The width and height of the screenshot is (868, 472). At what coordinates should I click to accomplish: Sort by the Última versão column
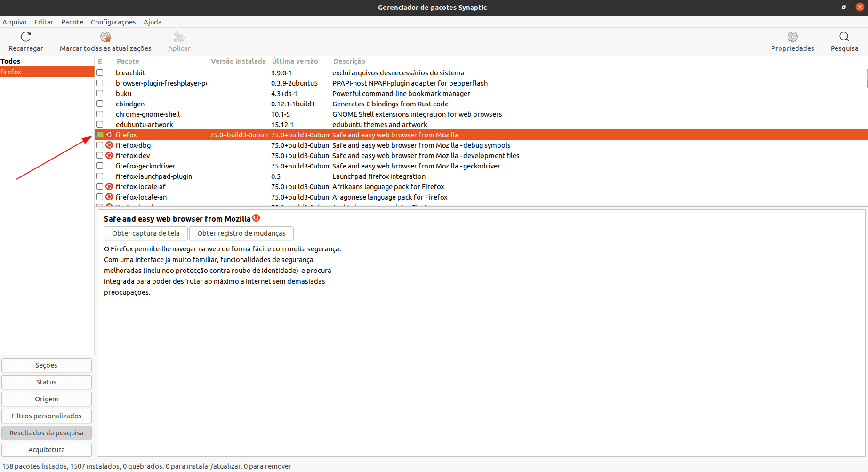tap(299, 61)
